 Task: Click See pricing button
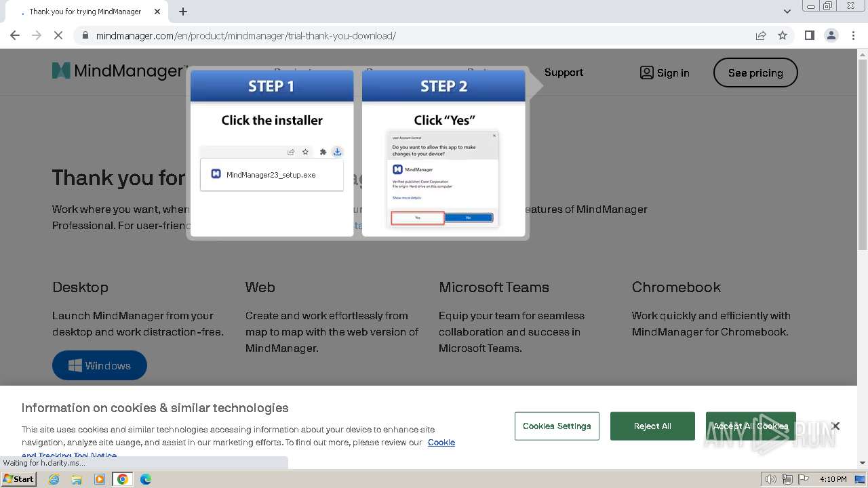click(x=755, y=73)
